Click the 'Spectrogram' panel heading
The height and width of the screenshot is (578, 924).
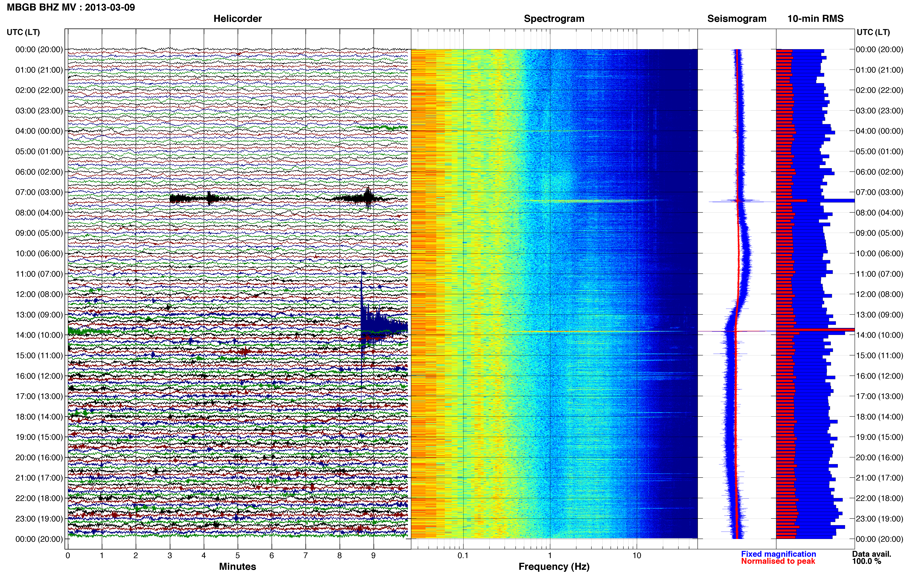coord(554,19)
